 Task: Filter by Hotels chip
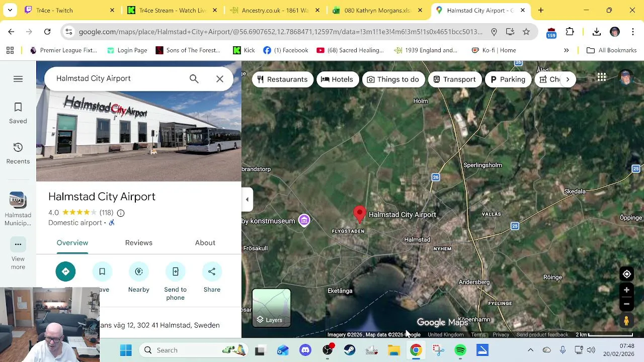coord(337,79)
